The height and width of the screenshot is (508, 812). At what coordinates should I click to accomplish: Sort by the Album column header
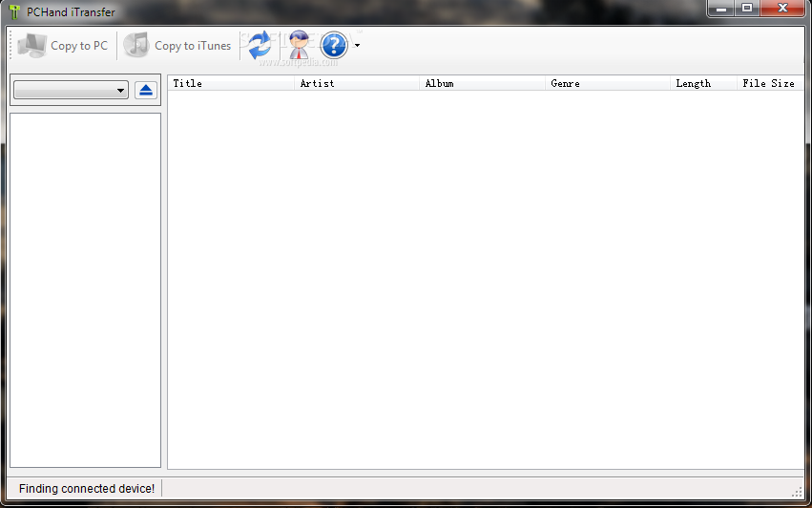482,83
